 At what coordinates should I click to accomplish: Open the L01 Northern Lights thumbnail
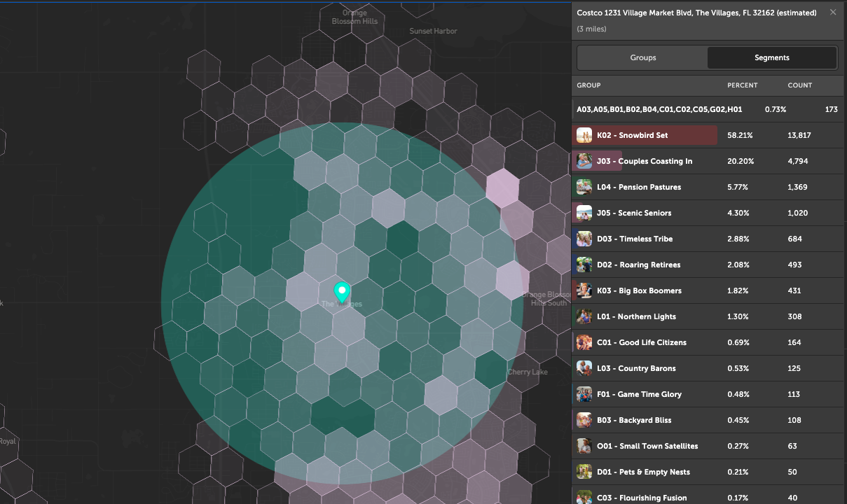coord(584,316)
